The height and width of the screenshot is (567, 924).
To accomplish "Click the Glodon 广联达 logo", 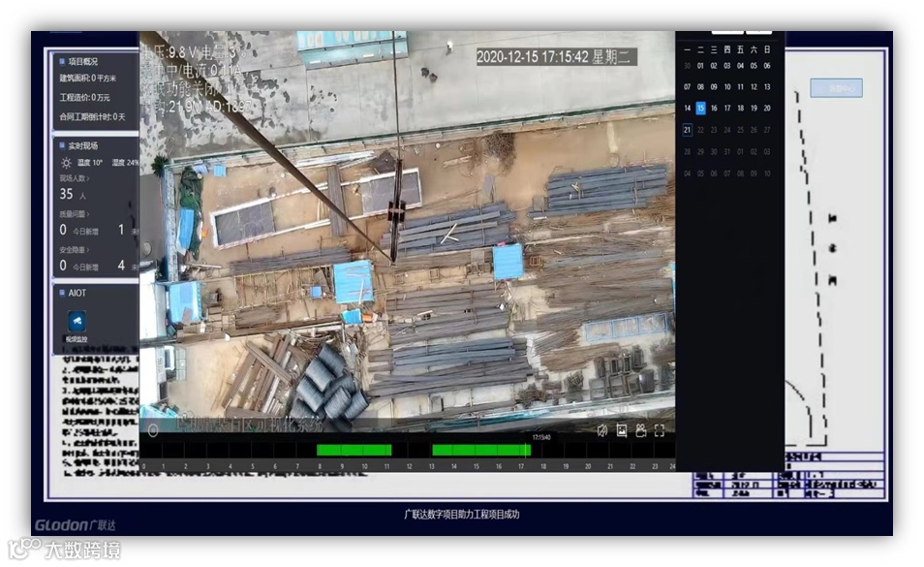I will click(76, 524).
